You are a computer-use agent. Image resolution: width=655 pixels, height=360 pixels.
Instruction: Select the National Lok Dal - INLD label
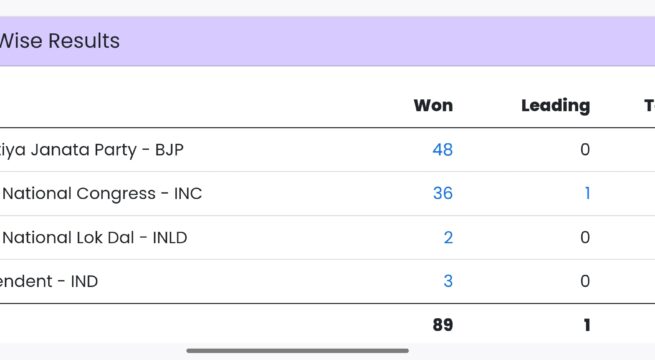pos(94,237)
